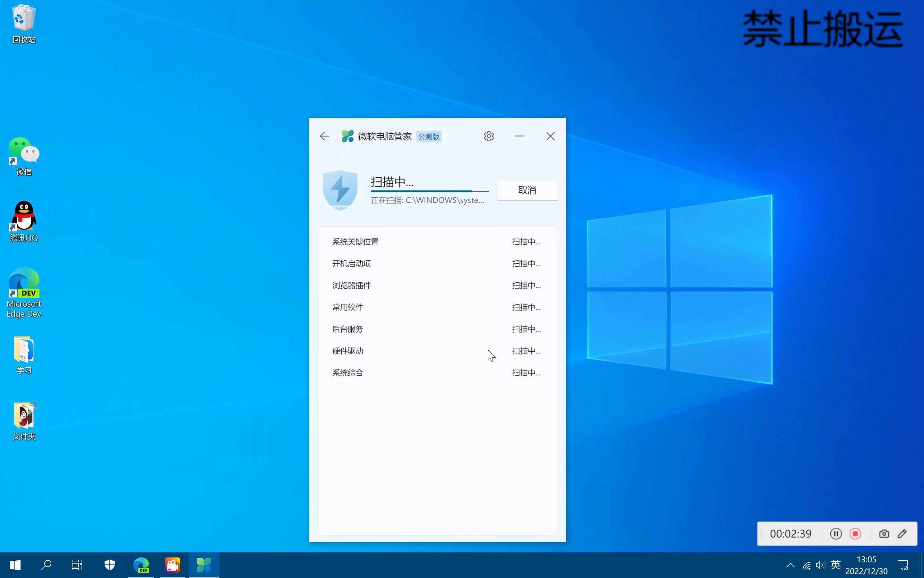Select the 系统综合 row
924x578 pixels.
click(438, 373)
